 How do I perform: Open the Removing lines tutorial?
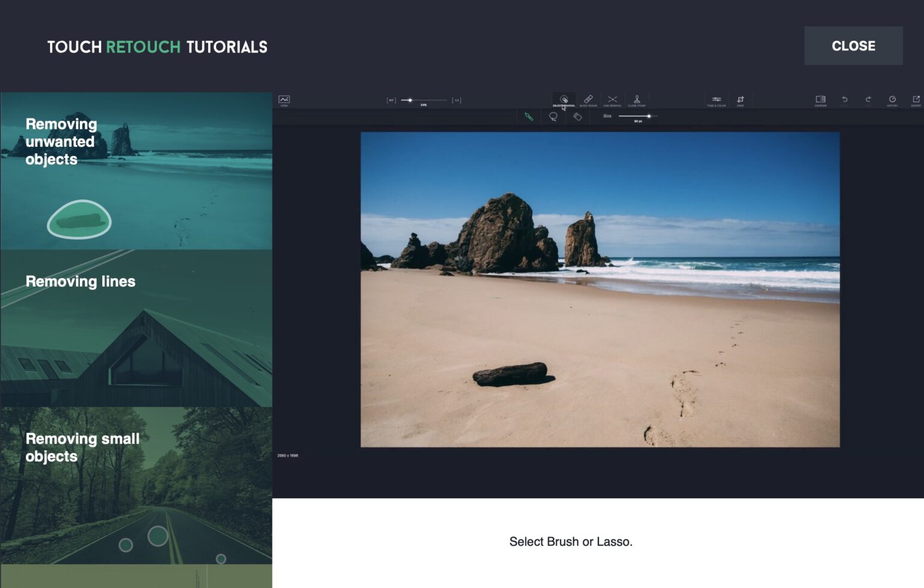(x=136, y=329)
